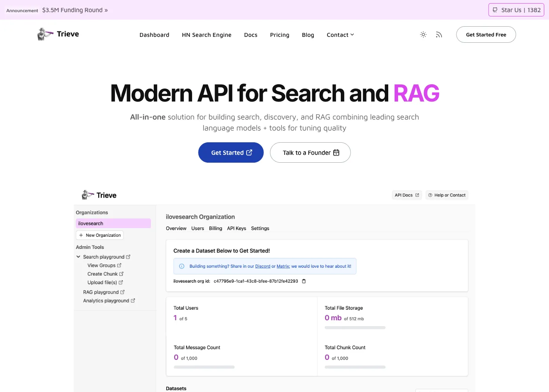Click the Trieve logo in dashboard preview
Viewport: 549px width, 392px height.
(99, 195)
